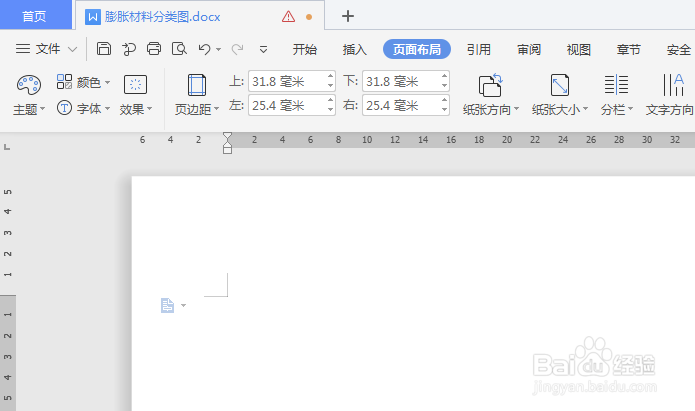This screenshot has width=695, height=411.
Task: Increase the top margin 上 value
Action: point(331,76)
